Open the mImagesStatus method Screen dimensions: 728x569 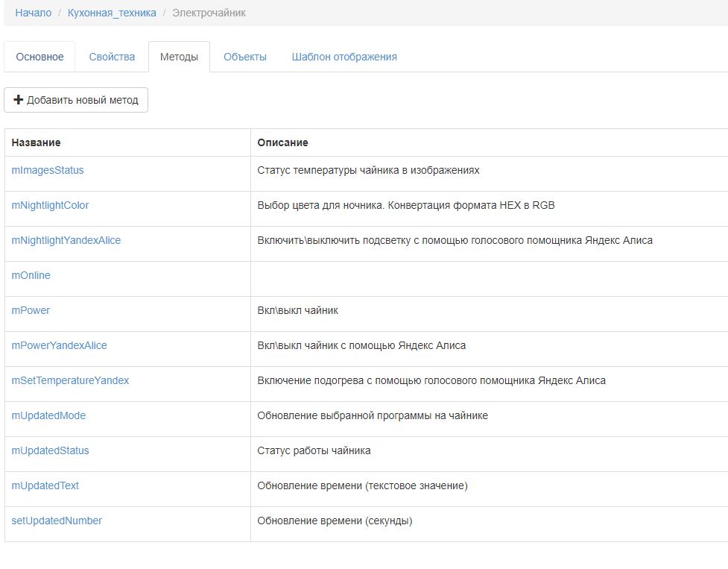[x=48, y=170]
